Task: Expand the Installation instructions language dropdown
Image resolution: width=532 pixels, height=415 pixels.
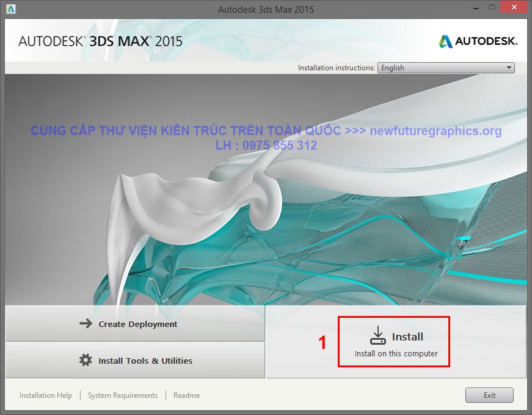Action: coord(446,68)
